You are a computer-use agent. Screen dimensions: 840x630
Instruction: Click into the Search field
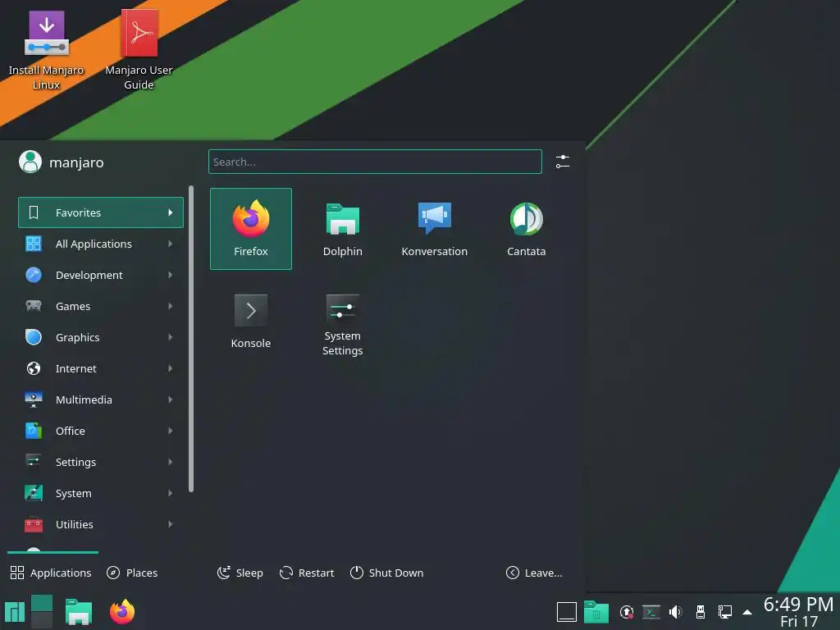pyautogui.click(x=375, y=162)
